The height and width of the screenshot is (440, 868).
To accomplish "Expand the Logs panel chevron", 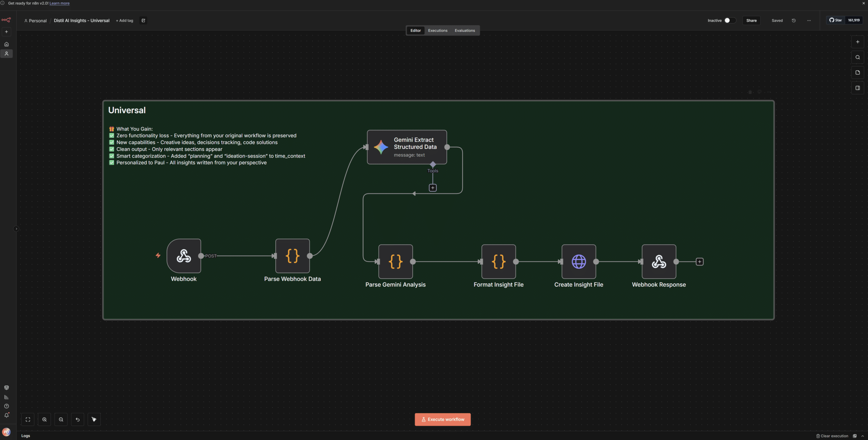I will pyautogui.click(x=863, y=436).
